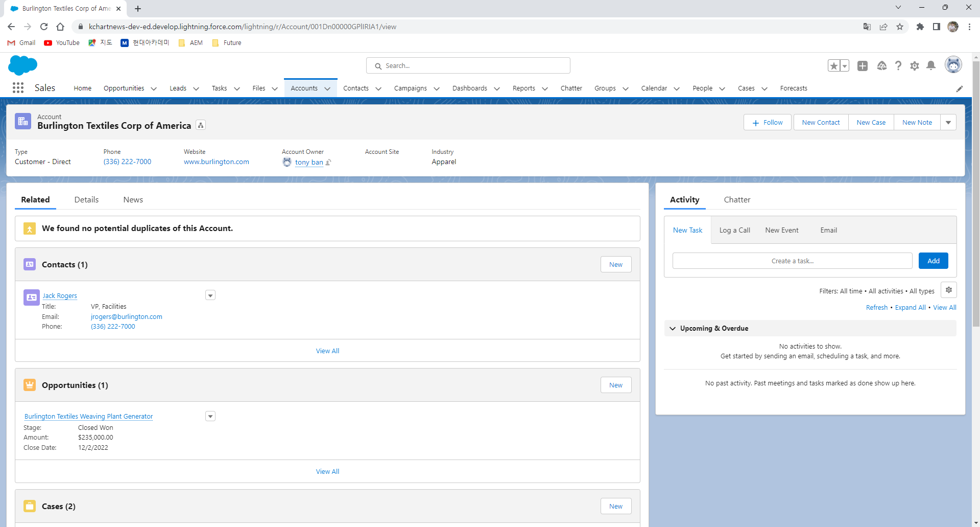Click Add button for task

coord(933,261)
